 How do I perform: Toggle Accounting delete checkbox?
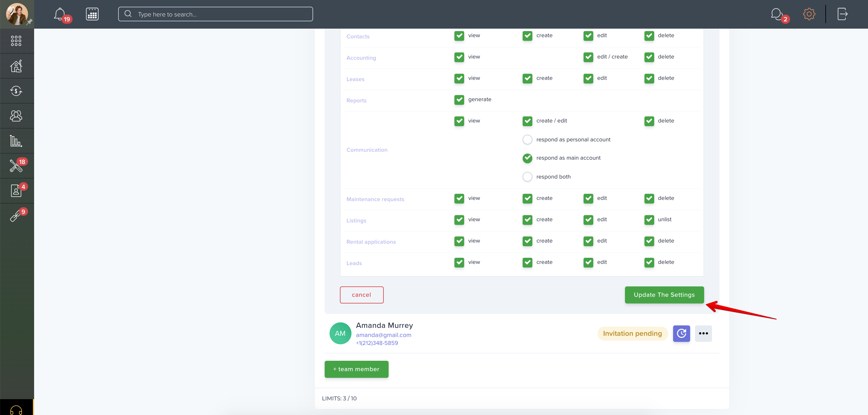point(649,57)
